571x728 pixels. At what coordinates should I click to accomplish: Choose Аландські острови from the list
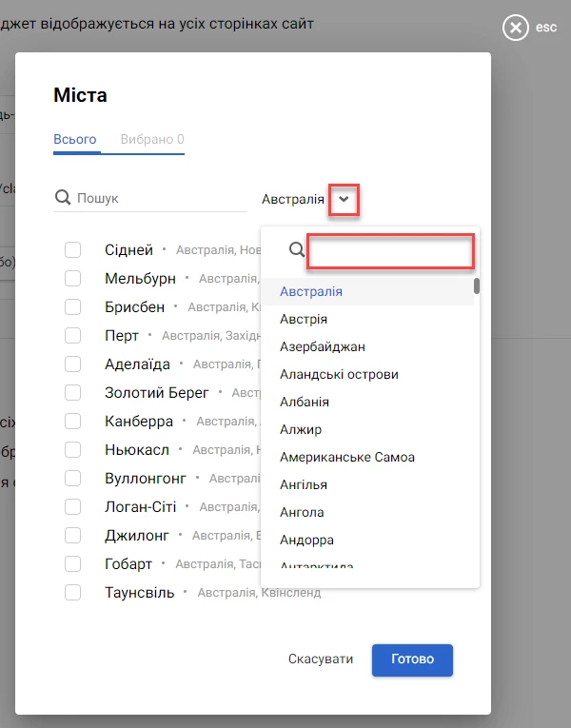pyautogui.click(x=367, y=374)
